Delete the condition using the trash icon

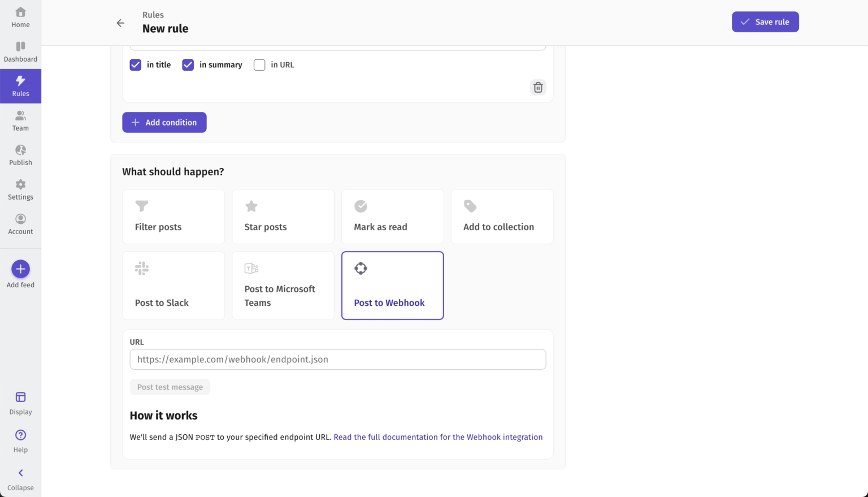(537, 87)
